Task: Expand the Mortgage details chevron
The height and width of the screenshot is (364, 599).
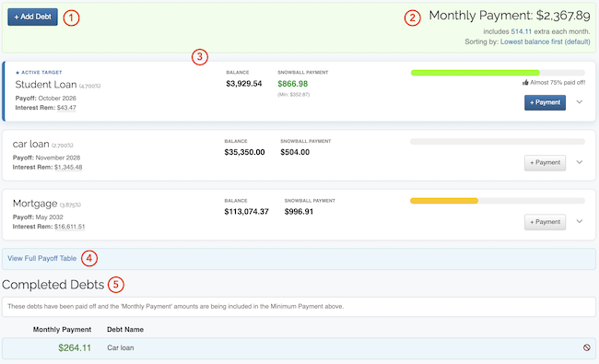Action: [580, 221]
